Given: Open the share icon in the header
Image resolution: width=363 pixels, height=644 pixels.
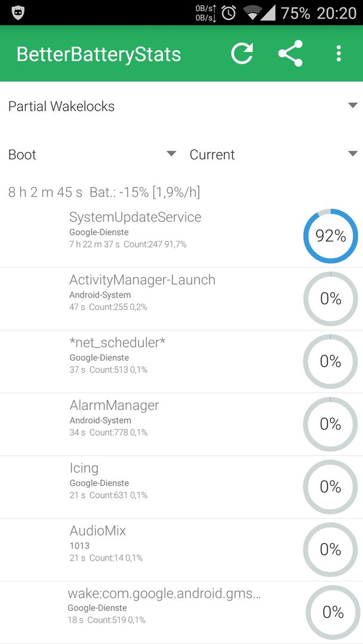Looking at the screenshot, I should click(290, 54).
